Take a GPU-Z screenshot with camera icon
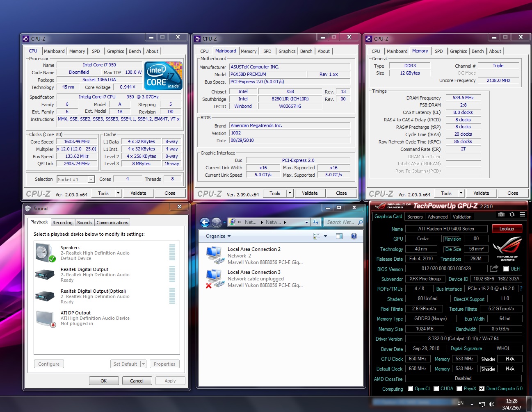 click(501, 214)
